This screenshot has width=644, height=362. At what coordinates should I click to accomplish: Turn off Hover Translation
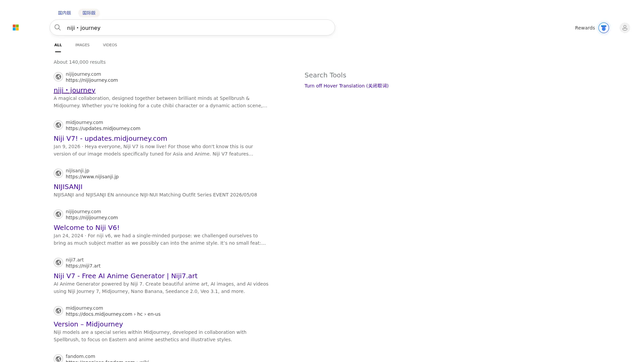pos(346,86)
